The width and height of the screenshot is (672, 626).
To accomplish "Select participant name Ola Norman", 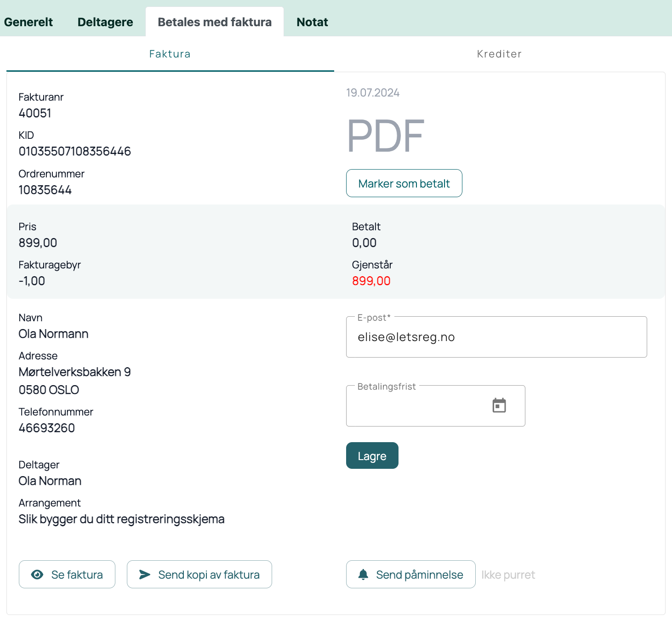I will [x=50, y=481].
